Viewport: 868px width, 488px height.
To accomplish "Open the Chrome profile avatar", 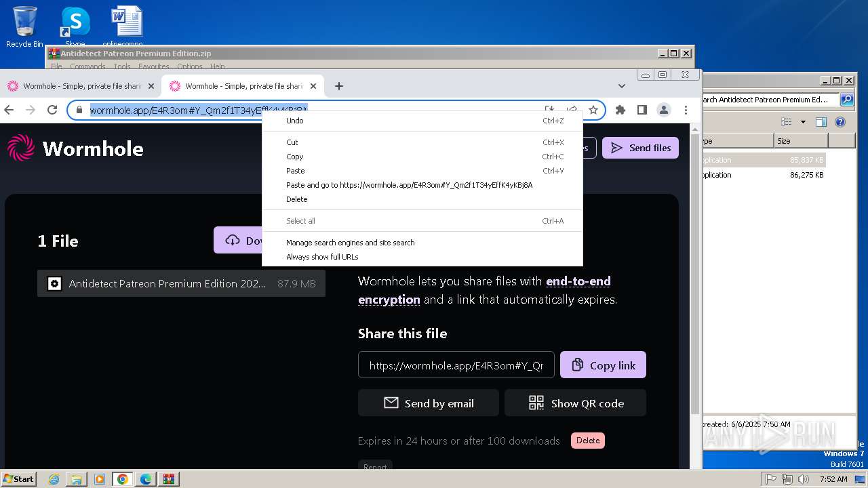I will [x=664, y=110].
